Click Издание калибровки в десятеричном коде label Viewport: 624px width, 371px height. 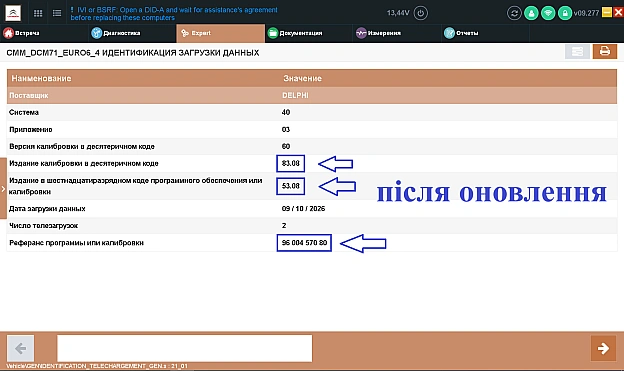(84, 163)
